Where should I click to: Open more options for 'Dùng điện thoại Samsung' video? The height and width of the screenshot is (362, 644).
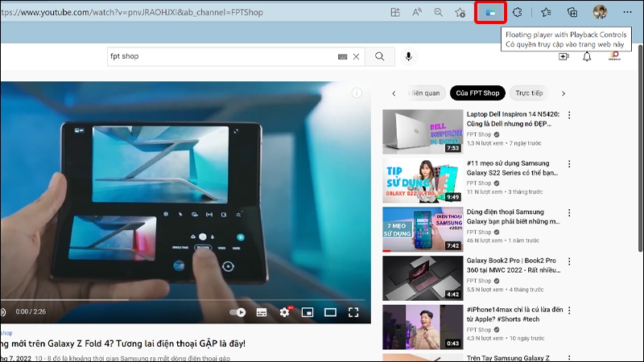pyautogui.click(x=569, y=212)
